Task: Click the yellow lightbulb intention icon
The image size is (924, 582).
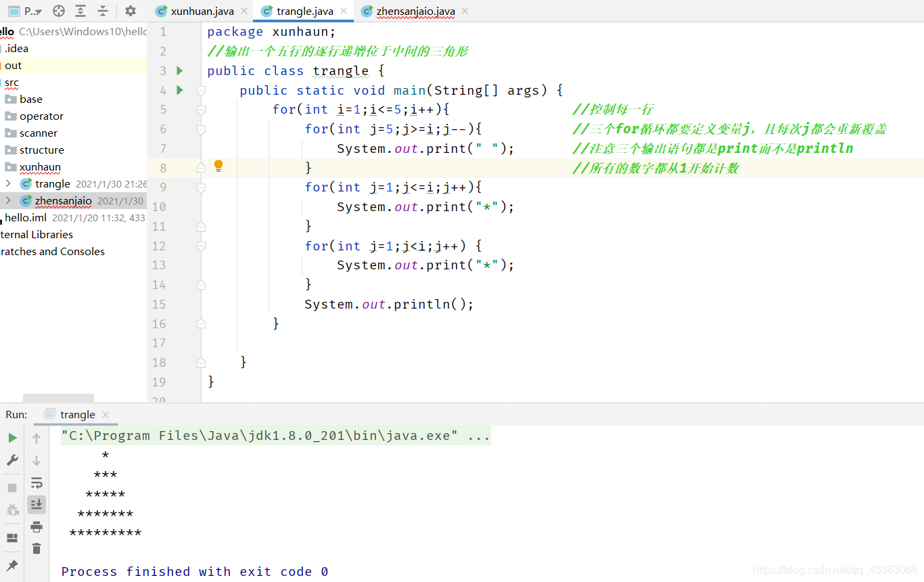Action: pos(218,166)
